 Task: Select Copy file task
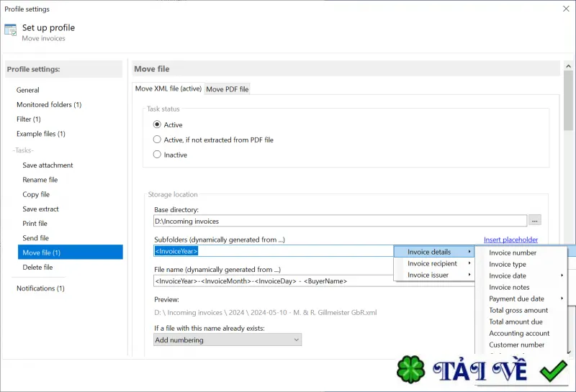click(36, 194)
